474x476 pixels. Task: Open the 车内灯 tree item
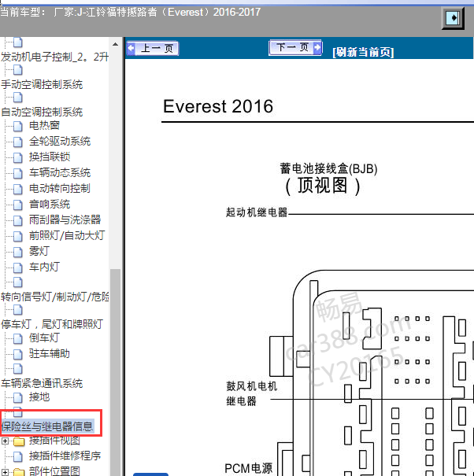tap(44, 268)
